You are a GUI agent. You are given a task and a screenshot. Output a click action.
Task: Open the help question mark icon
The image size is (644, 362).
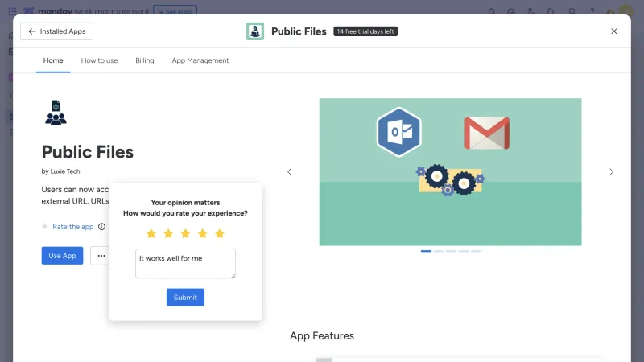pyautogui.click(x=592, y=11)
